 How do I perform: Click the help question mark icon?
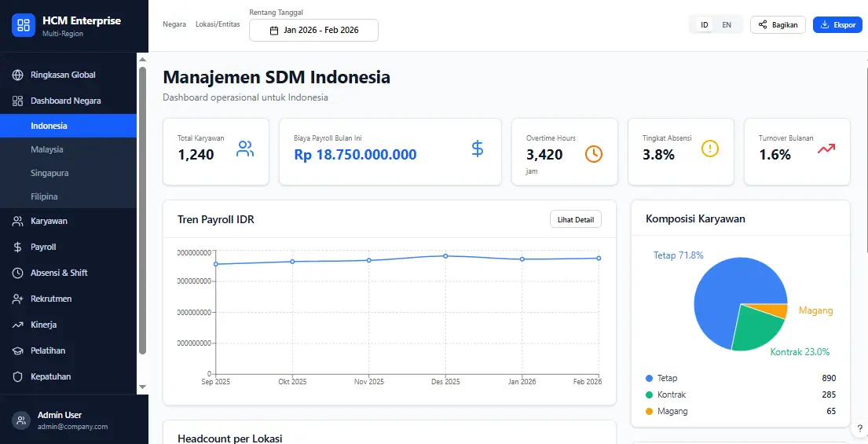(x=859, y=428)
